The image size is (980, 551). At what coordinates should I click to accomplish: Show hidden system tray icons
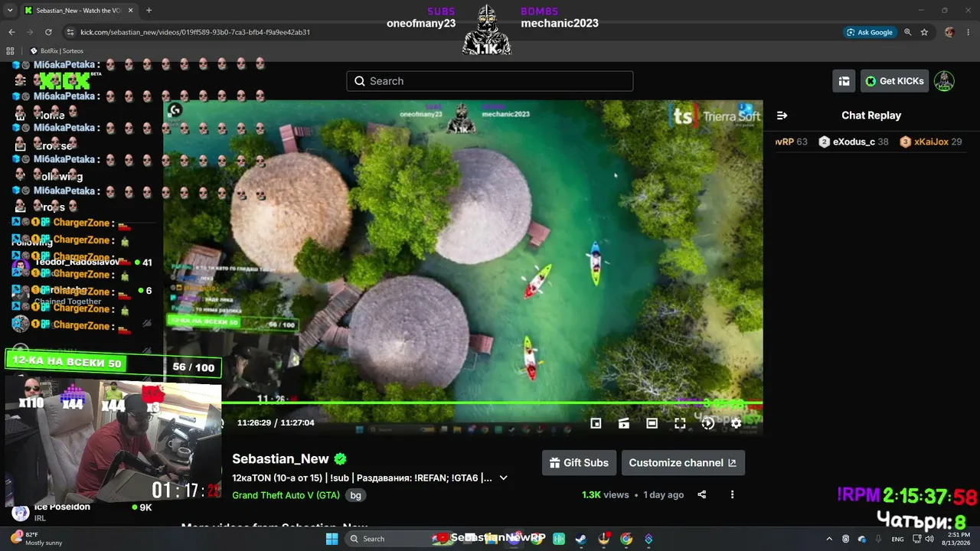(x=829, y=539)
